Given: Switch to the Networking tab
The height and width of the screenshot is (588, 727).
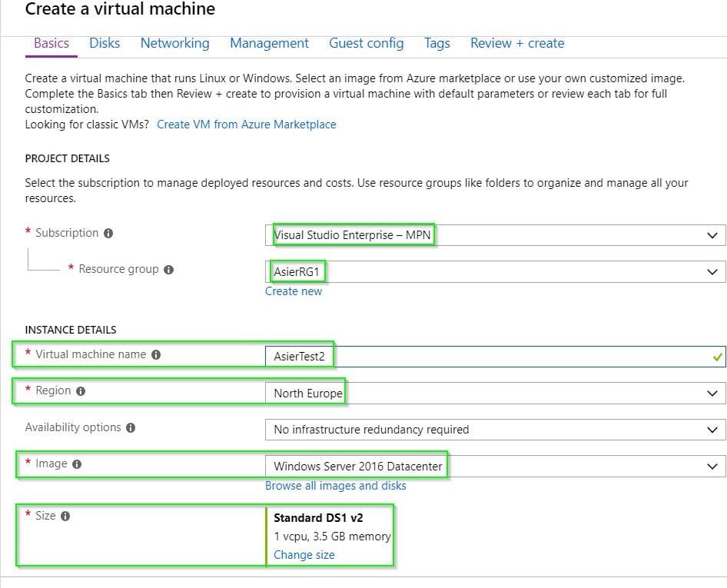Looking at the screenshot, I should point(174,43).
